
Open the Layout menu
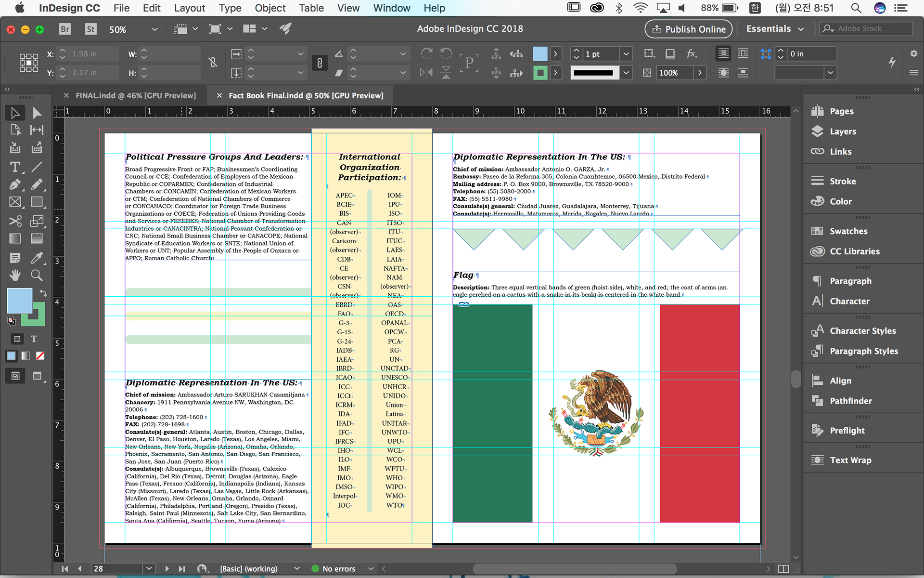click(x=189, y=8)
